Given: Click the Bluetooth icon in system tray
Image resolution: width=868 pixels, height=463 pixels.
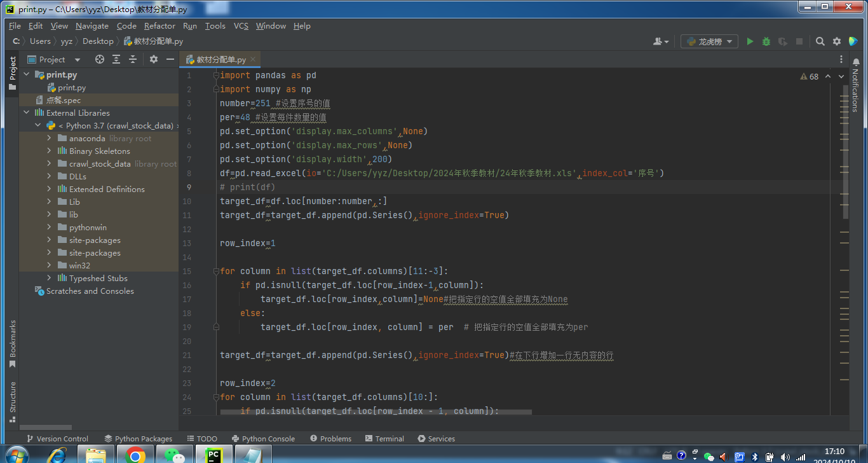Looking at the screenshot, I should tap(755, 457).
